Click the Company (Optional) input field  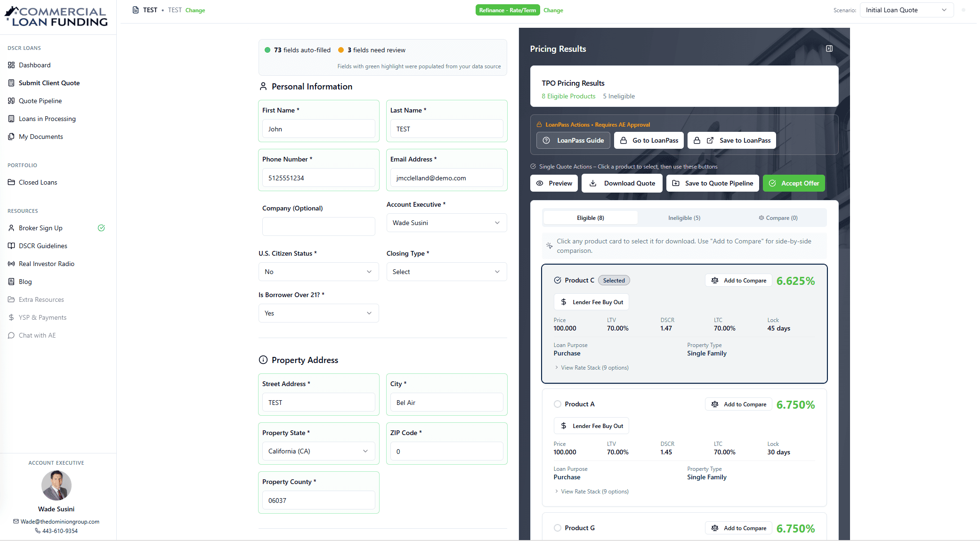318,226
